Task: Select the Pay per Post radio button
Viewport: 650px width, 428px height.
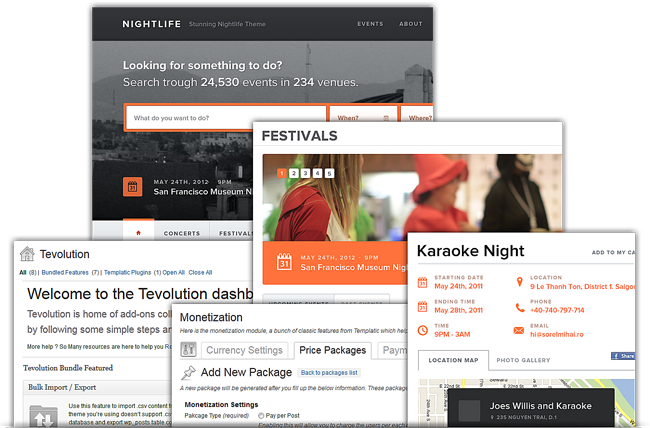Action: (x=261, y=416)
